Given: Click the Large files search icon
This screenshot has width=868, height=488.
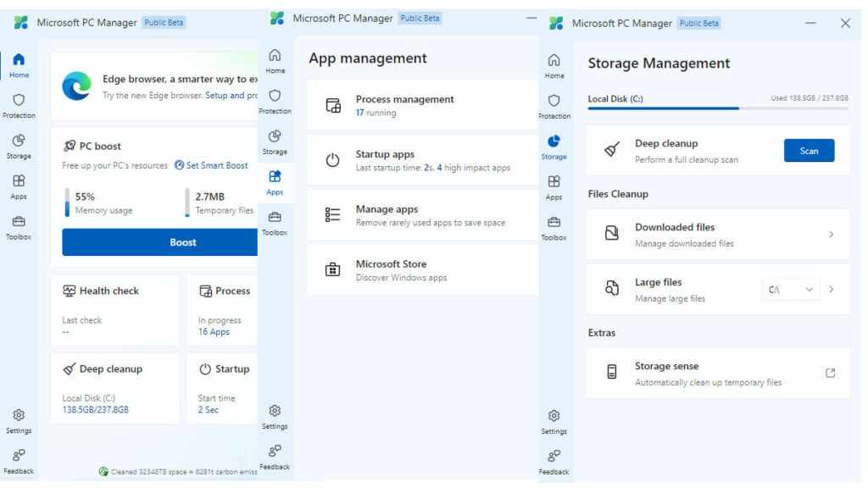Looking at the screenshot, I should point(612,288).
